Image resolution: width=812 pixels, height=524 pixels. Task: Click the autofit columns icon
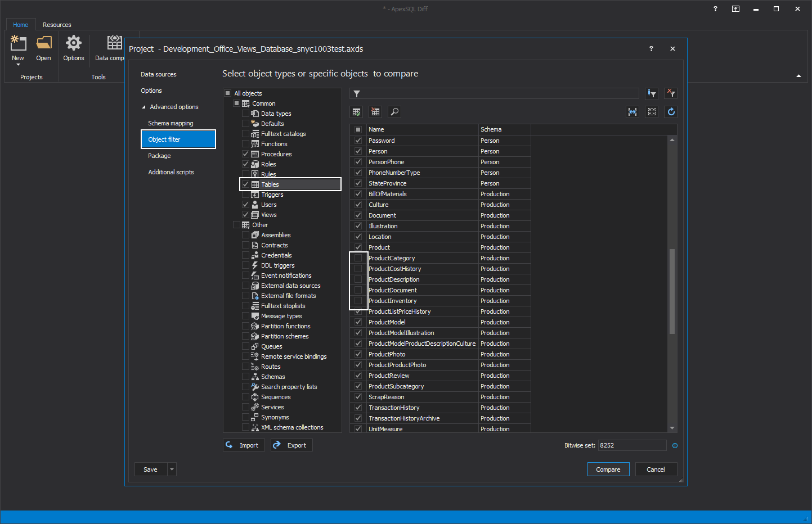point(632,112)
